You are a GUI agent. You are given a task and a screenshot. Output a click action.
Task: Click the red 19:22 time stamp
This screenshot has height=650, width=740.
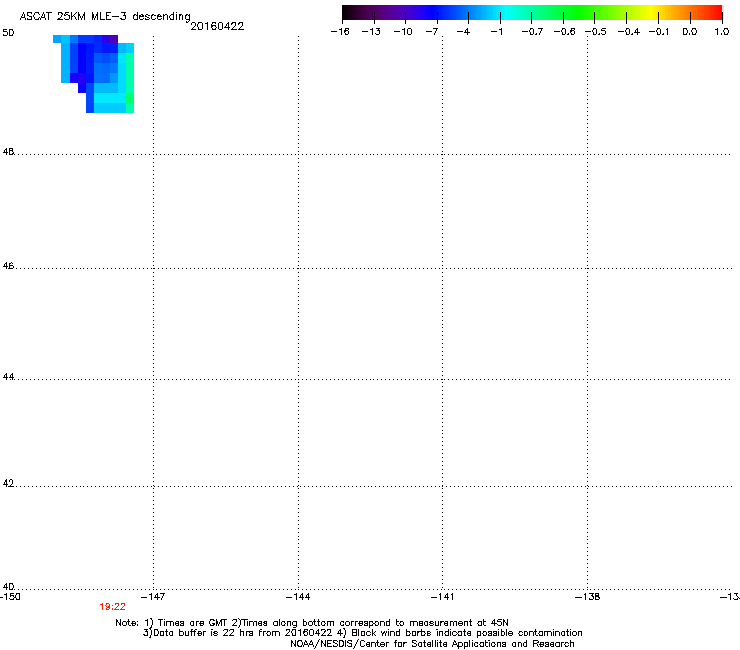click(112, 607)
